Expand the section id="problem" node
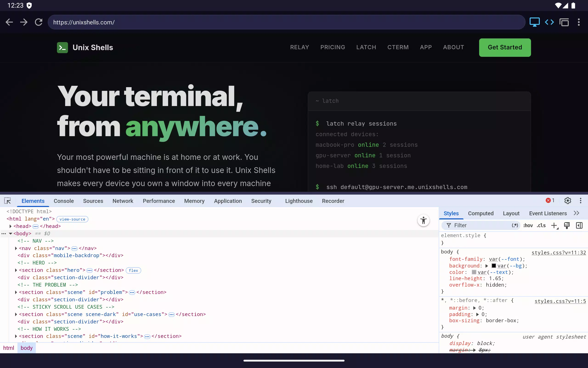The width and height of the screenshot is (588, 368). pos(16,292)
